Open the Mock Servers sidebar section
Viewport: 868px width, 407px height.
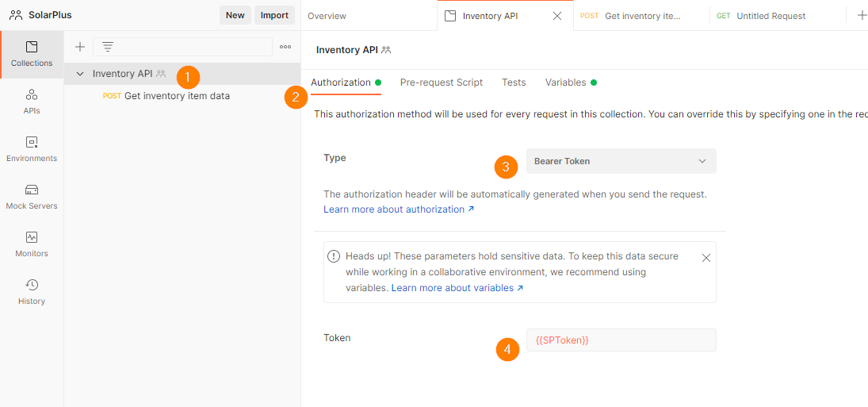tap(32, 197)
